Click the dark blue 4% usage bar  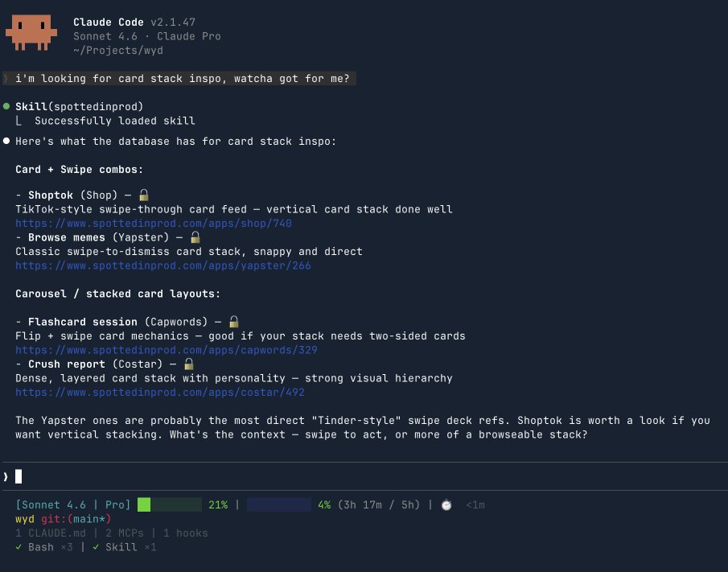[279, 504]
